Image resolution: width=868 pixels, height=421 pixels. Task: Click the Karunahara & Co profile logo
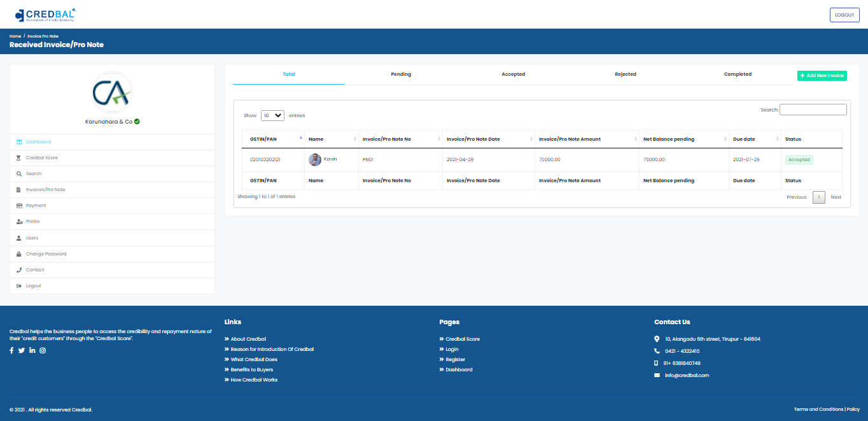point(112,92)
